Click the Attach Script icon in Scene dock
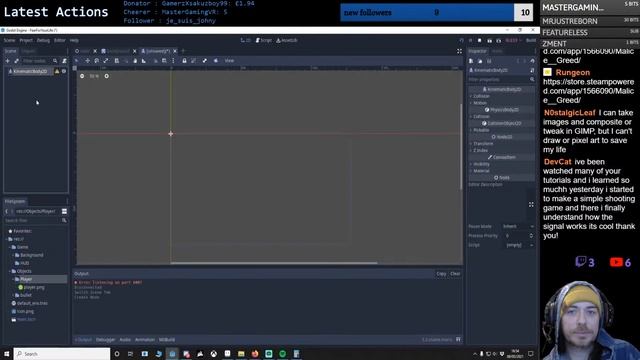Screen dimensions: 640x360 (x=64, y=61)
